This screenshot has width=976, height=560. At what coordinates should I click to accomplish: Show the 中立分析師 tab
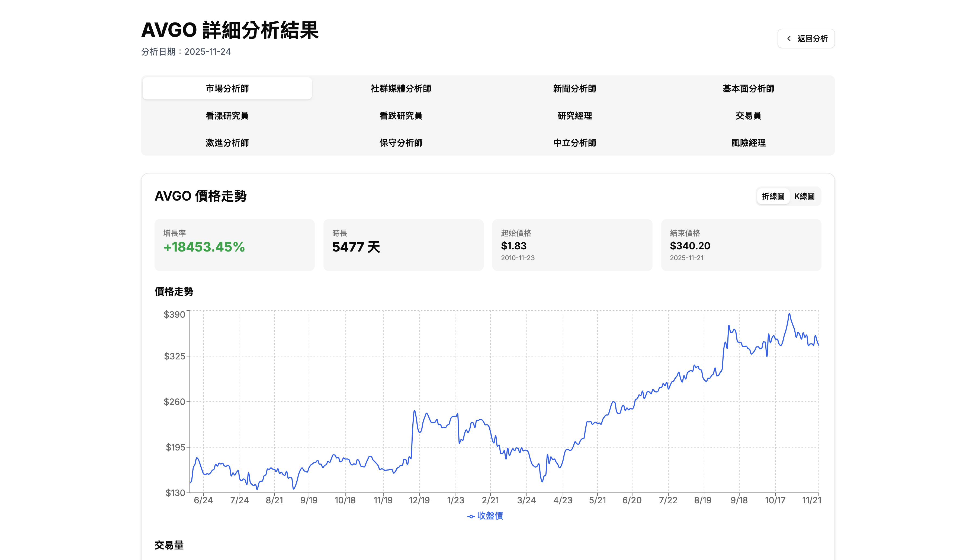[x=575, y=143]
